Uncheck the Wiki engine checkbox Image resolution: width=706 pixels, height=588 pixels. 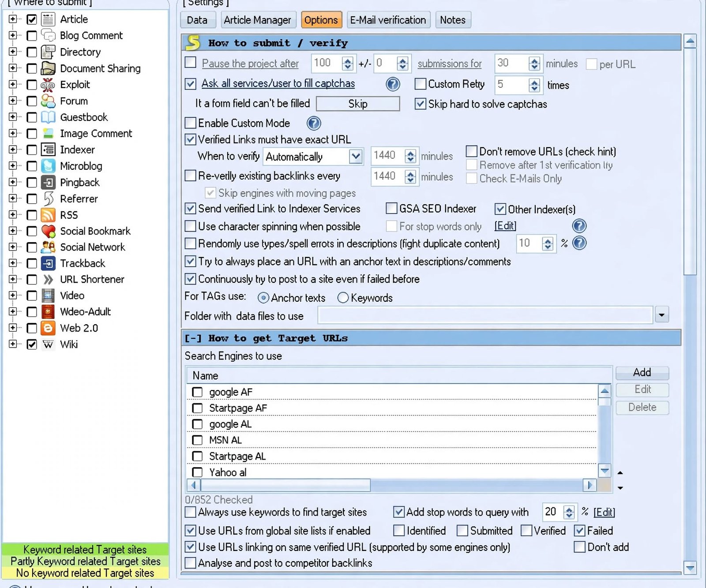click(32, 345)
